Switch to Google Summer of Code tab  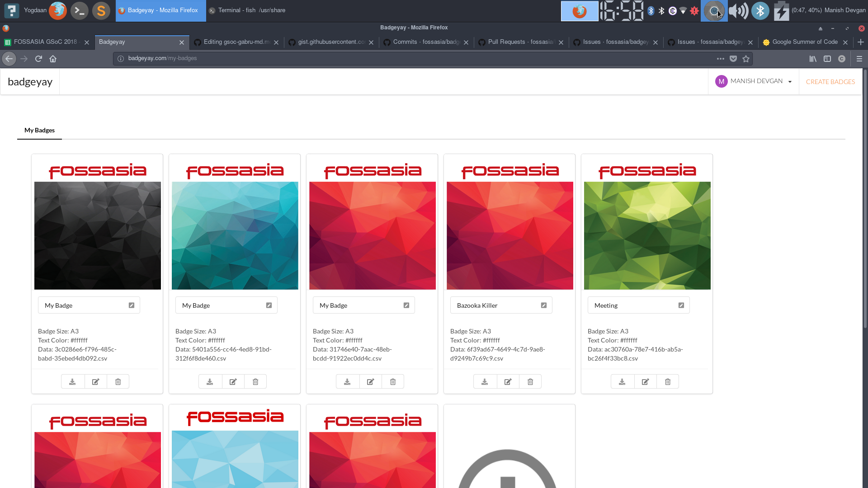point(806,42)
